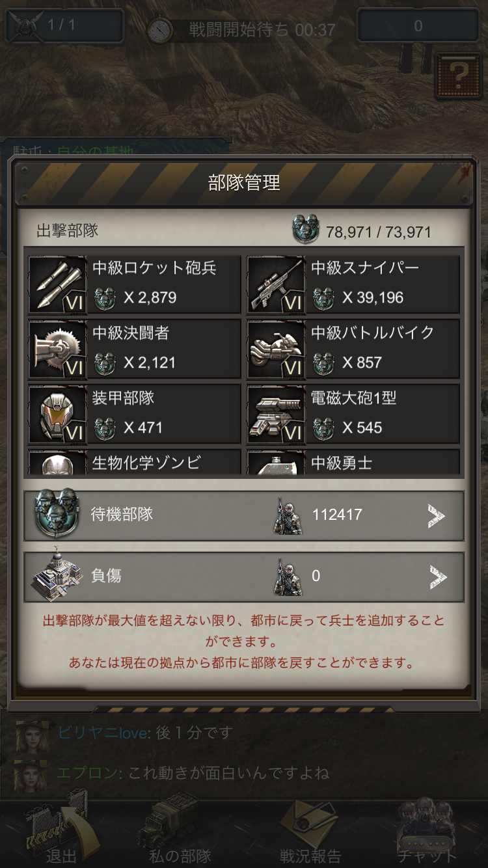The width and height of the screenshot is (488, 868).
Task: Tap the 中級勇士 unit entry
Action: (x=353, y=463)
